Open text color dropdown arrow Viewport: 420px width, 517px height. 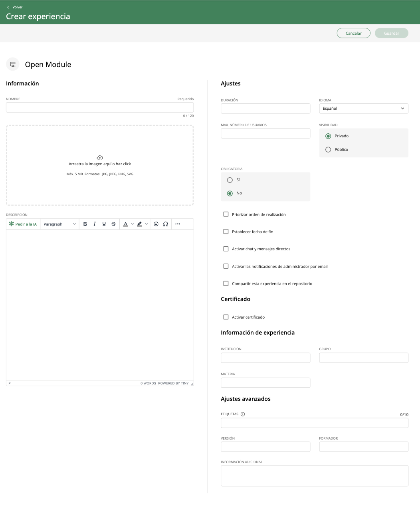pyautogui.click(x=133, y=224)
